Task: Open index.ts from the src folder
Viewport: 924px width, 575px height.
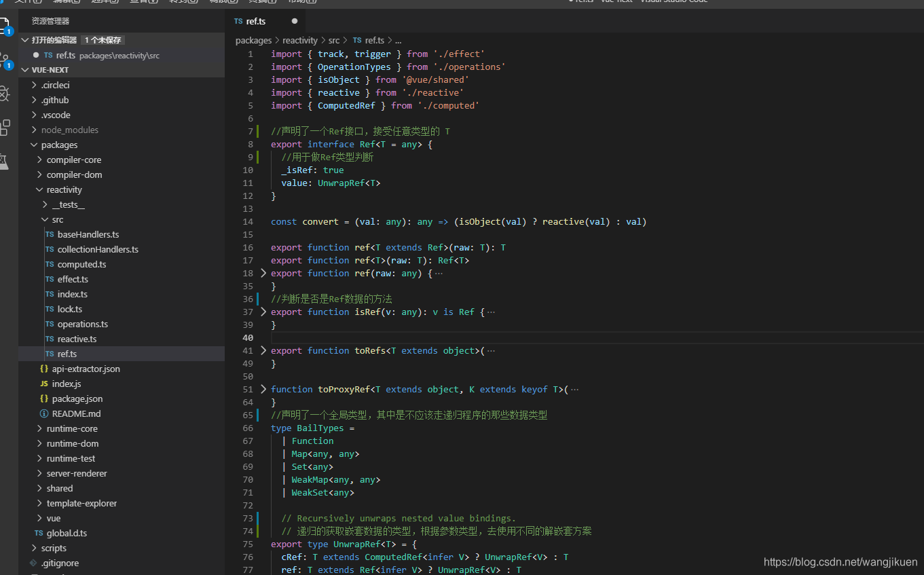Action: [x=72, y=294]
